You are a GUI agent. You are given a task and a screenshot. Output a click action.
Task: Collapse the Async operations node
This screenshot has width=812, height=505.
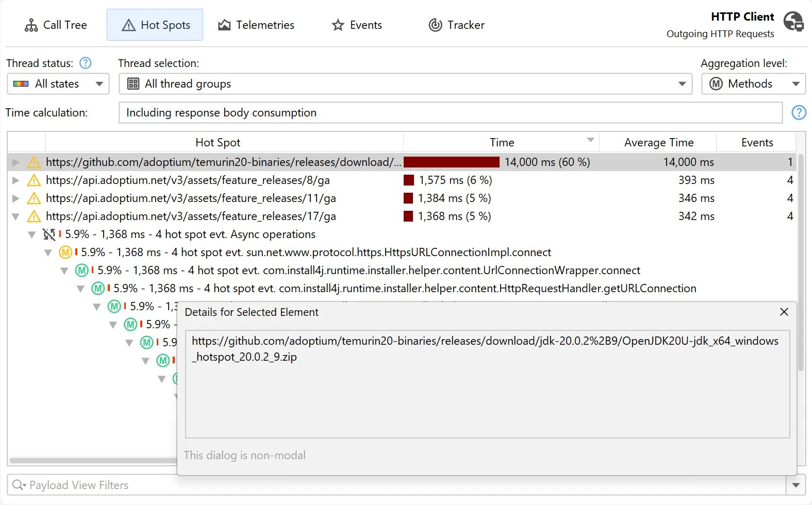point(32,234)
